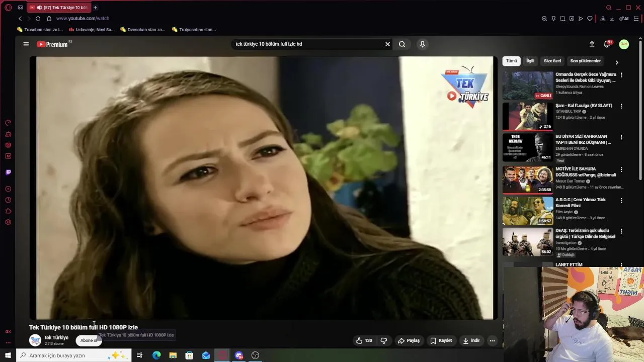Take a snapshot with Opera capture icon
644x362 pixels.
point(562,19)
